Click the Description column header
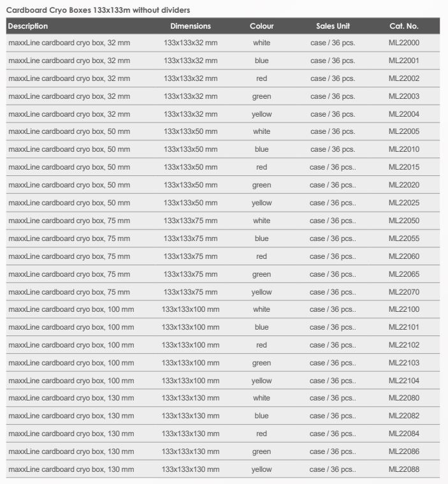The height and width of the screenshot is (484, 448). 28,26
